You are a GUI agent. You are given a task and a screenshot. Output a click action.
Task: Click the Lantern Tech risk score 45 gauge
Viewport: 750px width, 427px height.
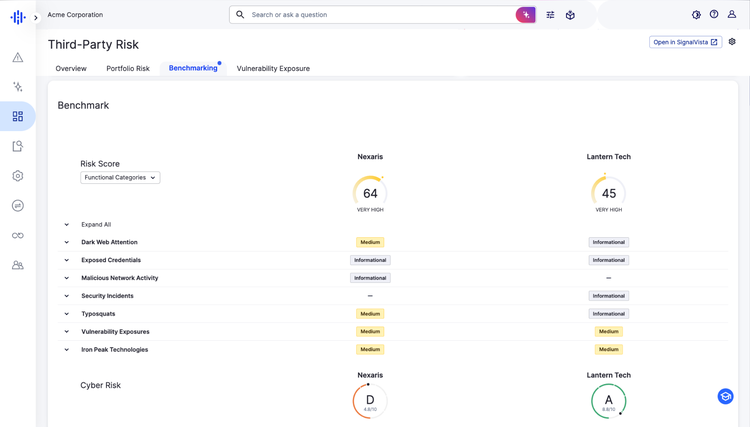(608, 194)
